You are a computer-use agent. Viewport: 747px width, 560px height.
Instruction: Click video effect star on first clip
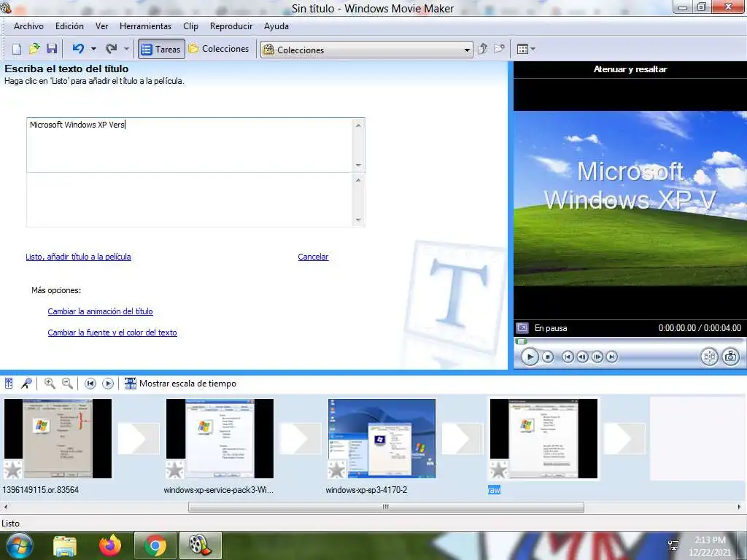[x=13, y=470]
